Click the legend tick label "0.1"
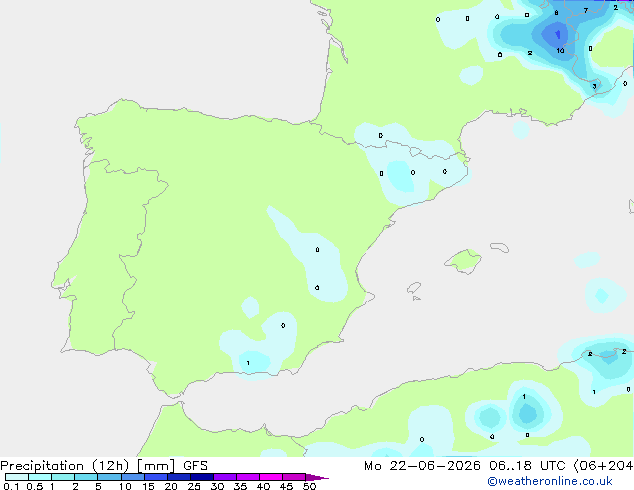 (11, 486)
